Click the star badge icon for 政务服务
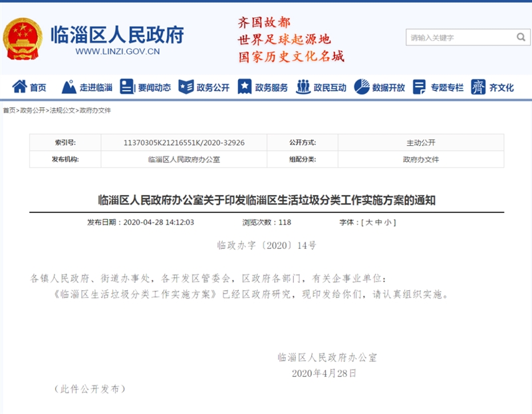 pos(244,87)
